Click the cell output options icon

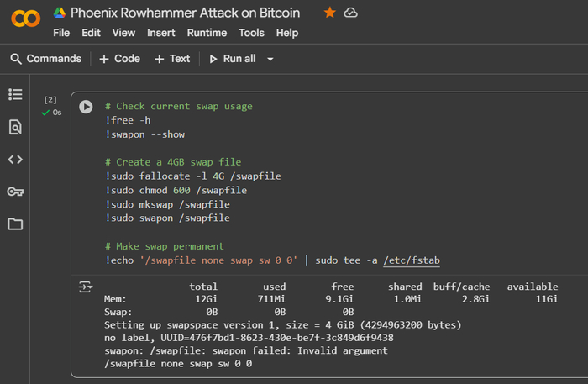(x=86, y=287)
